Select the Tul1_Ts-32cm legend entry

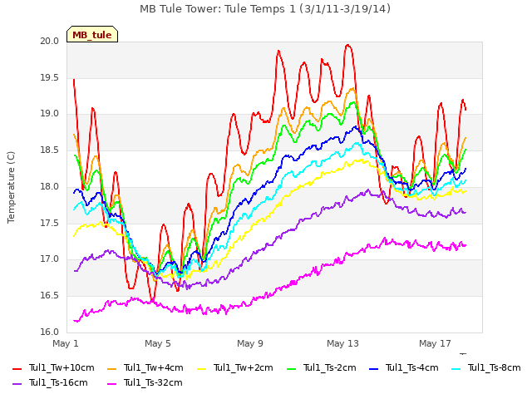click(x=145, y=382)
